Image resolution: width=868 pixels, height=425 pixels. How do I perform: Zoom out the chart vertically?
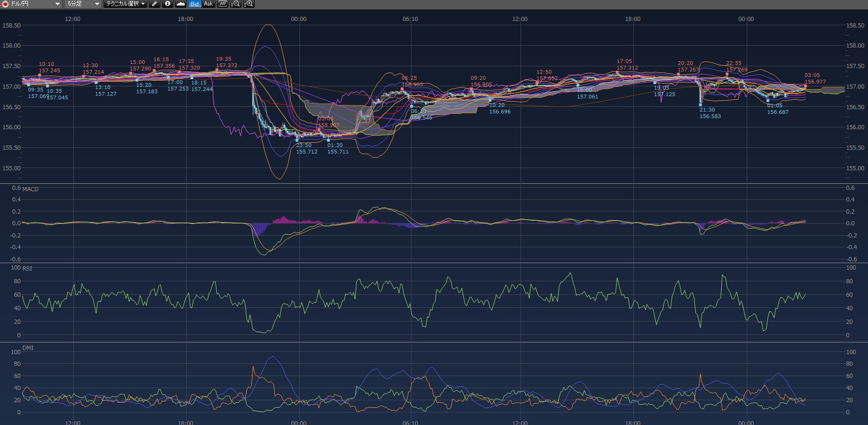click(x=236, y=4)
